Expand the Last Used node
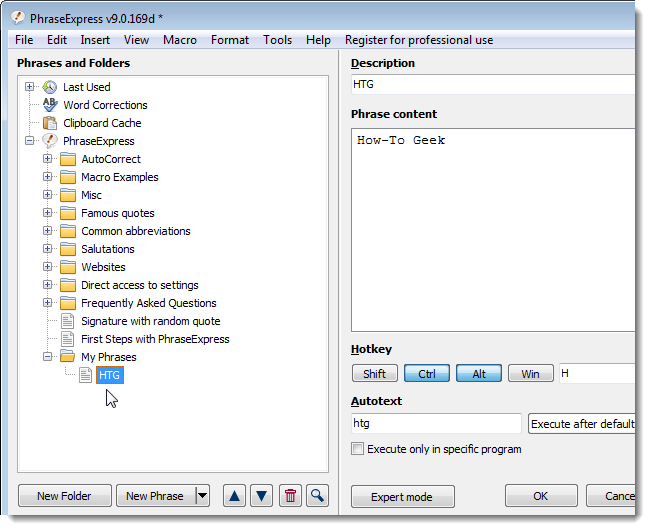650x530 pixels. click(x=29, y=87)
